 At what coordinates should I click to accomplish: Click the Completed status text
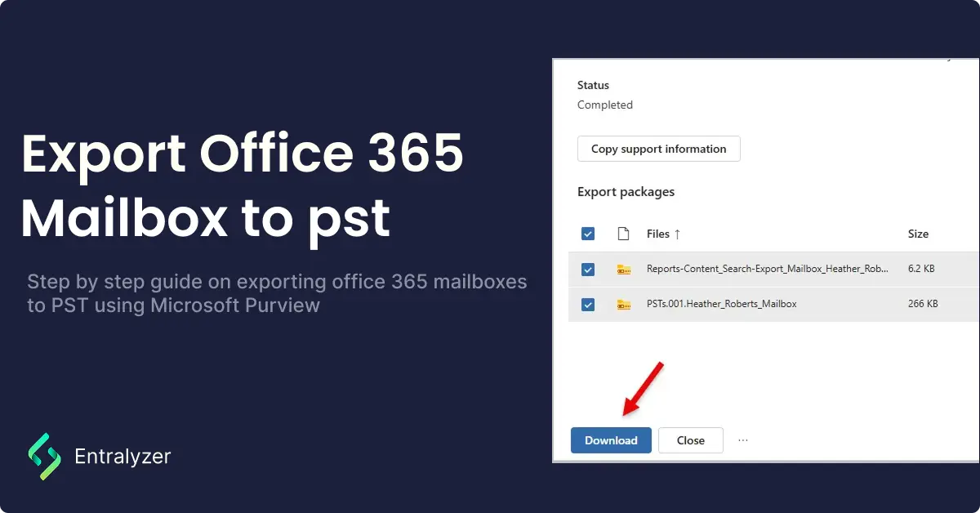click(x=605, y=105)
